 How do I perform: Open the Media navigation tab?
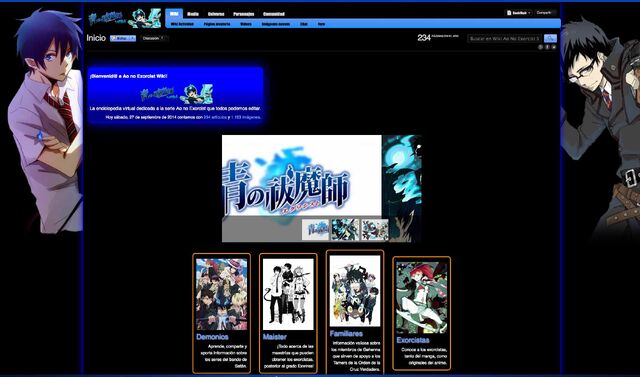point(193,14)
